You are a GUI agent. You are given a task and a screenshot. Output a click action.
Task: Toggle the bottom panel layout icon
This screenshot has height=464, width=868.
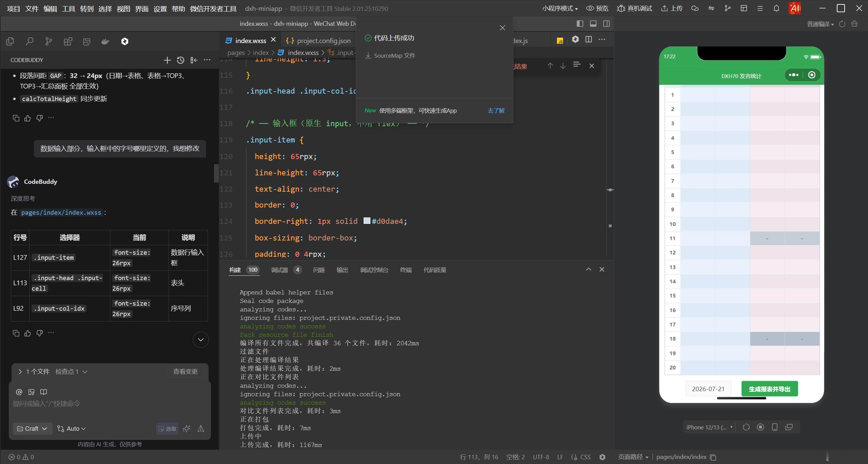593,23
